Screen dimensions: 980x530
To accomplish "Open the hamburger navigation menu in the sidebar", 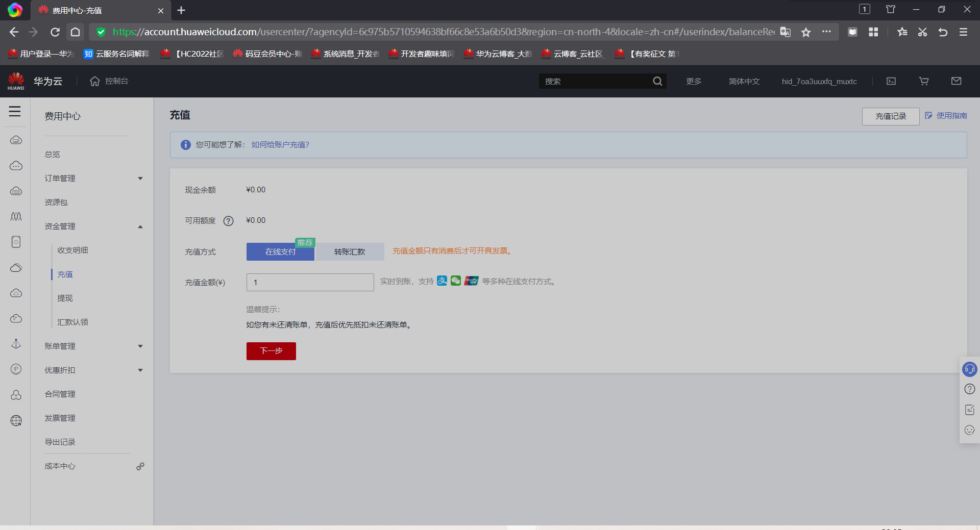I will click(15, 111).
